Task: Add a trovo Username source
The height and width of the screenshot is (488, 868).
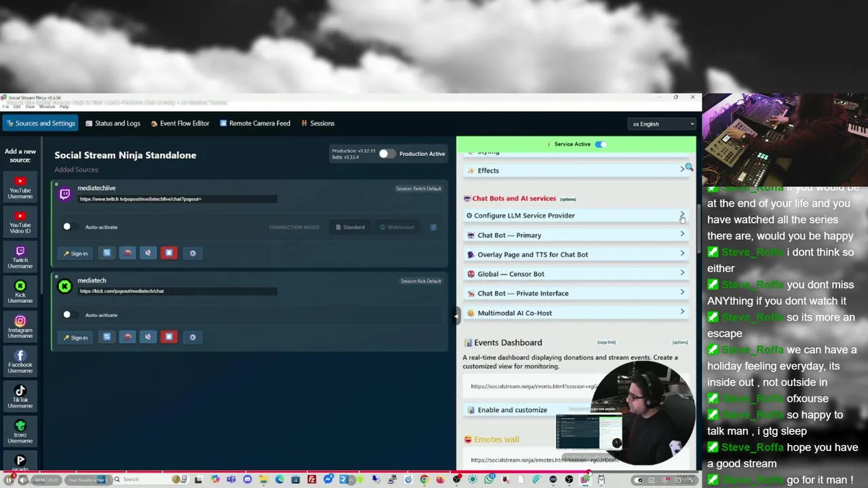Action: 20,432
